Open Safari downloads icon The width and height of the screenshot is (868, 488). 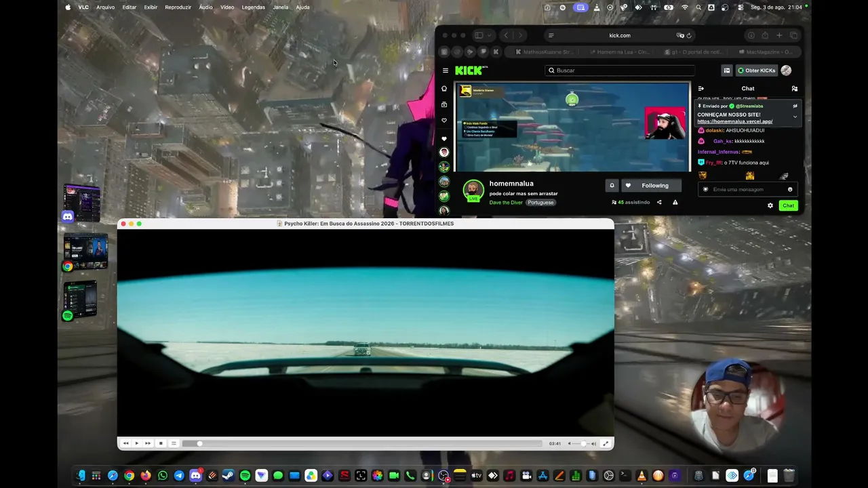coord(751,35)
